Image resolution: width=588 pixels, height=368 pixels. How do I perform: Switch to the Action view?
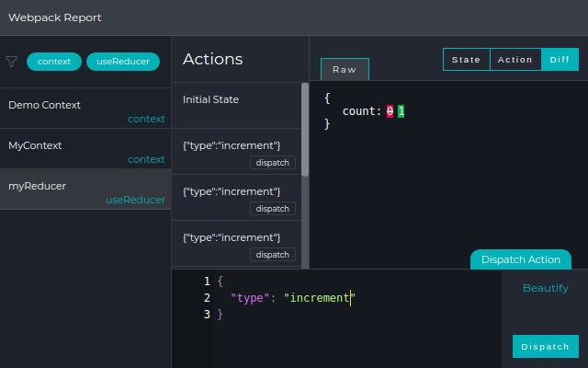(515, 60)
